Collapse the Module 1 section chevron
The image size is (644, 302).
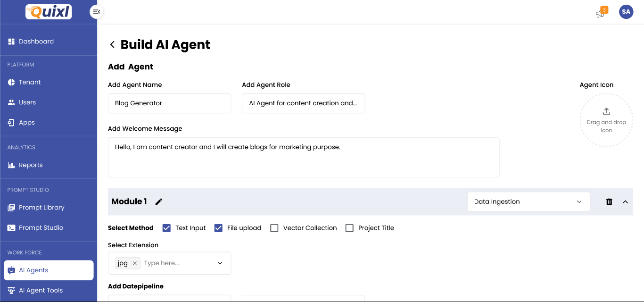pyautogui.click(x=625, y=202)
